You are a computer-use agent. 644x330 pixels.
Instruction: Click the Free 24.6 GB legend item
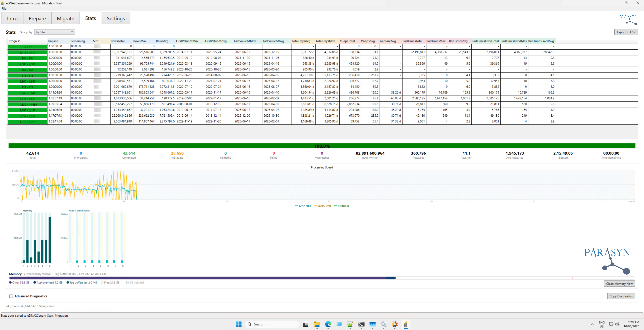(x=110, y=282)
